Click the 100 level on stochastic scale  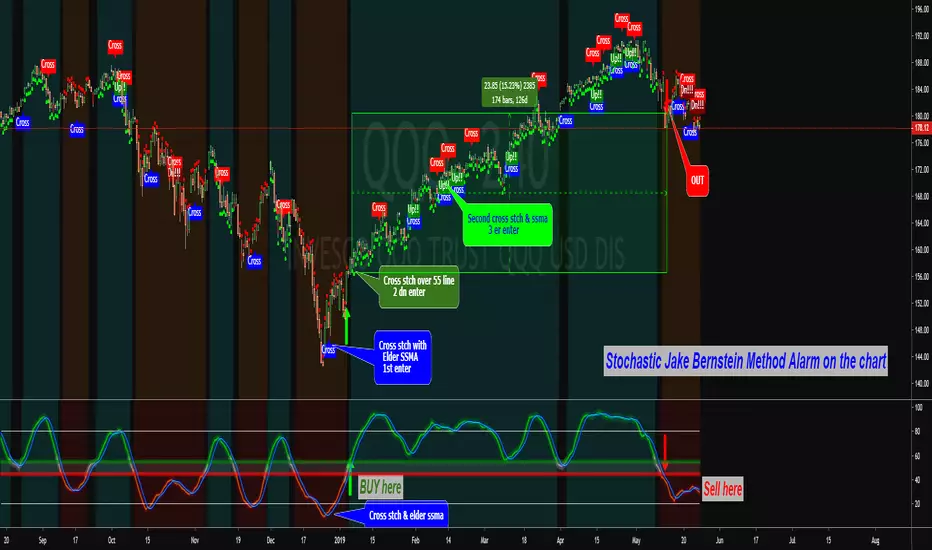[x=918, y=408]
